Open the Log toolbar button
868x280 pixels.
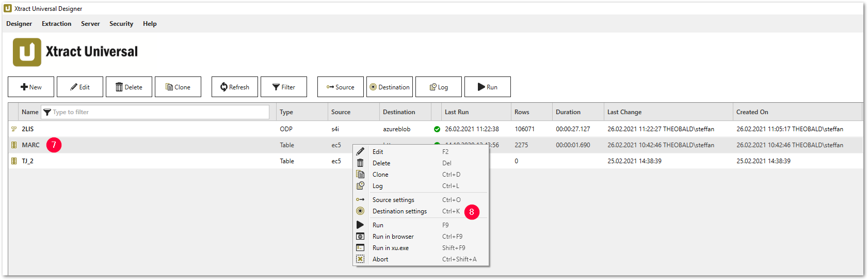(439, 87)
